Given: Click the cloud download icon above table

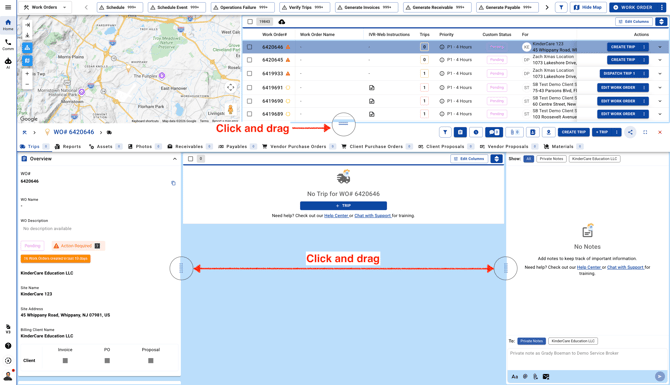Looking at the screenshot, I should [x=282, y=22].
